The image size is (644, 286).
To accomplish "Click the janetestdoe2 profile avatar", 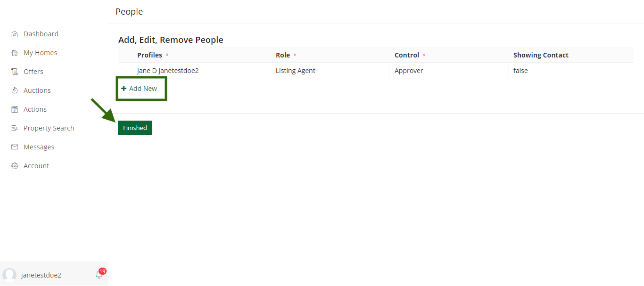I will [x=9, y=275].
